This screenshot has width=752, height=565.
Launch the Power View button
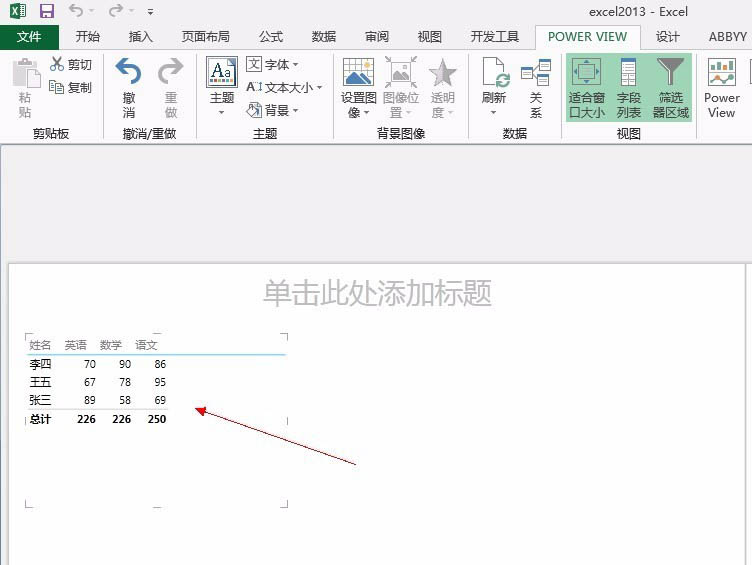(721, 88)
